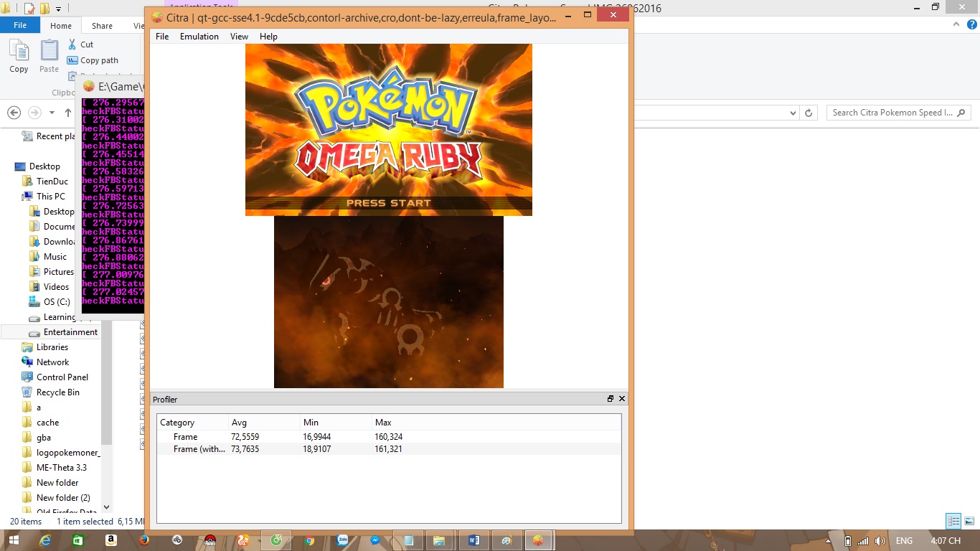Collapse the Explorer ribbon

coord(955,24)
